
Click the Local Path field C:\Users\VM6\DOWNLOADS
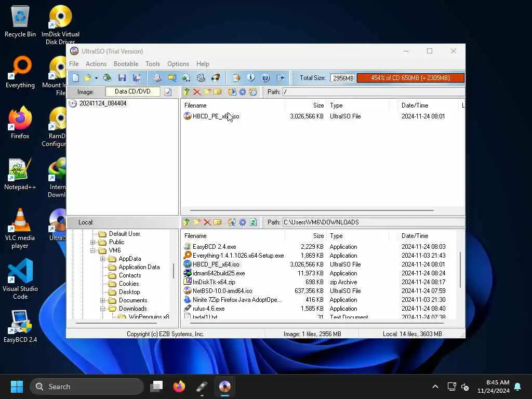[374, 222]
